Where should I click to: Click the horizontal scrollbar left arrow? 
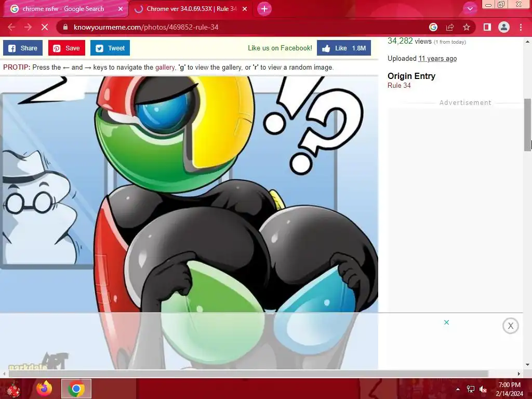click(4, 374)
